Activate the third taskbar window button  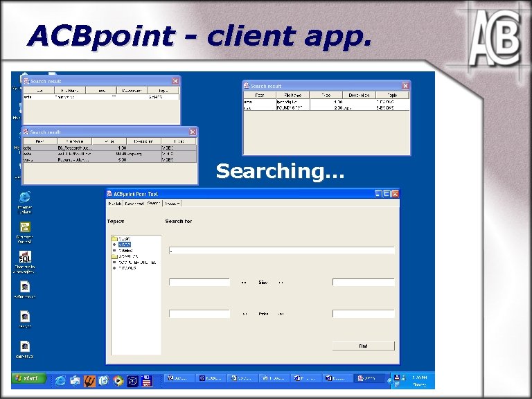coord(243,378)
